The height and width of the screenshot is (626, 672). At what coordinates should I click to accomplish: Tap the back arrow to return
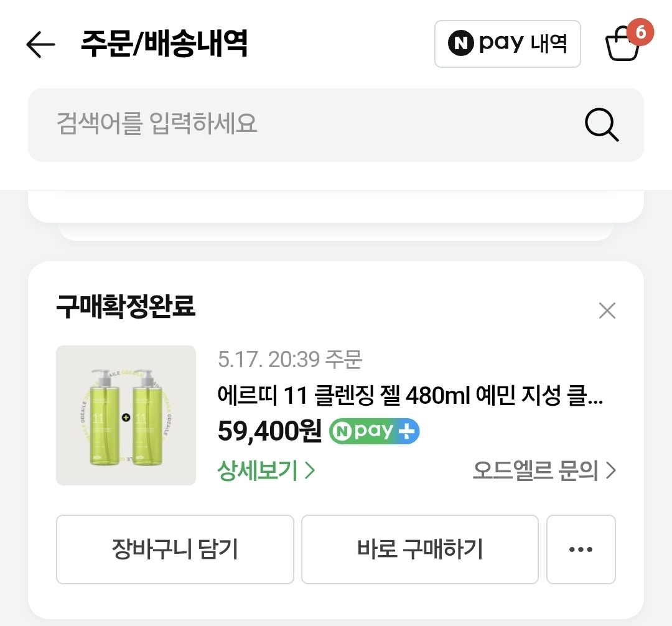point(39,44)
